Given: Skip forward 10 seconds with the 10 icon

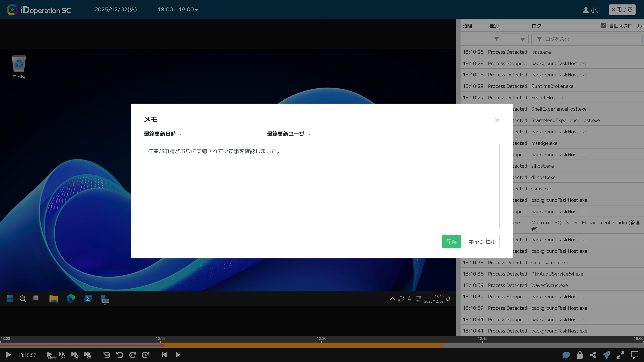Looking at the screenshot, I should (132, 355).
